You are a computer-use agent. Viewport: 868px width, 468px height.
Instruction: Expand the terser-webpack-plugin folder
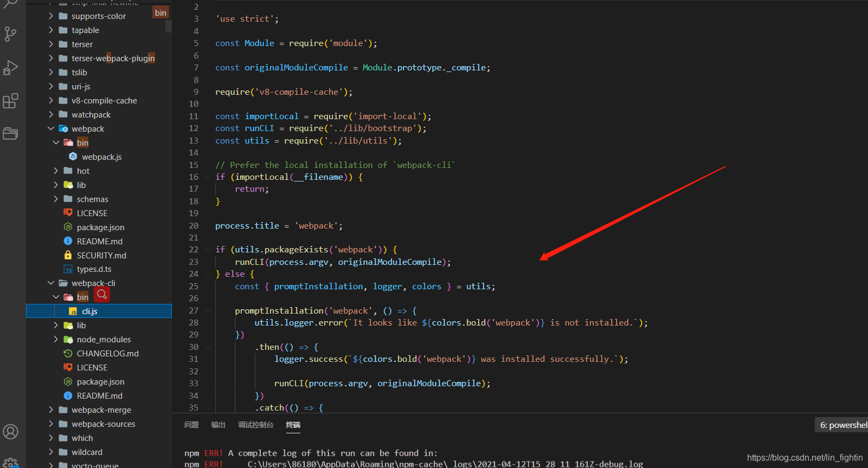point(51,58)
